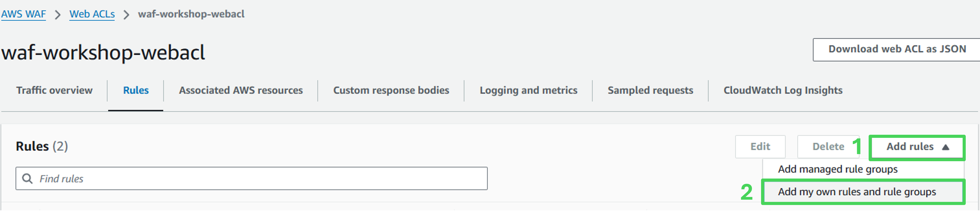Choose Add managed rule groups
This screenshot has width=980, height=221.
point(837,169)
